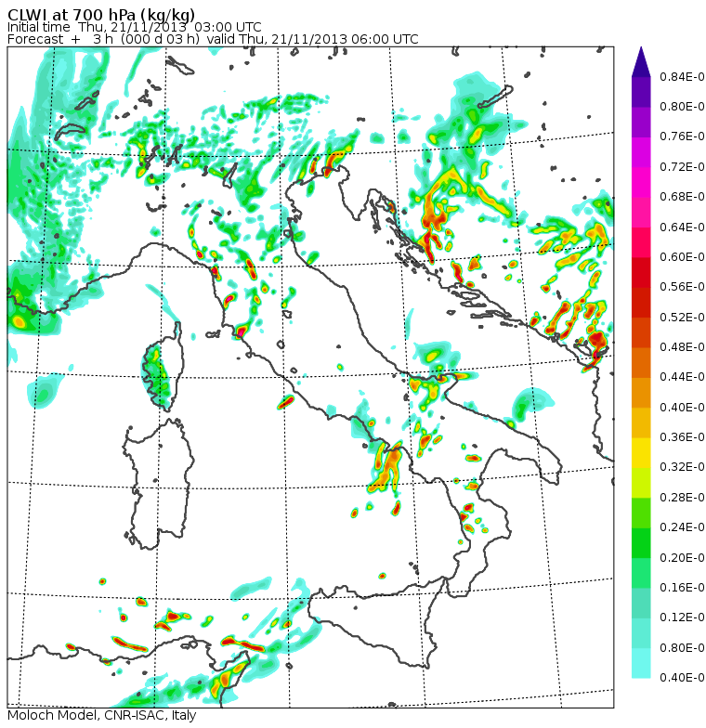Click the 'Initial time' line text
Image resolution: width=706 pixels, height=728 pixels.
(134, 28)
